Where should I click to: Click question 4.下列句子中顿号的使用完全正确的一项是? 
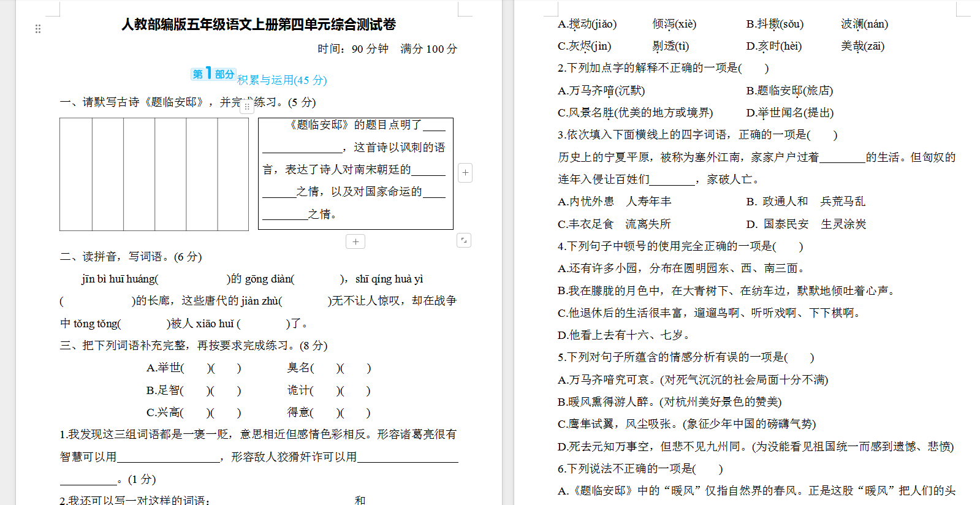(x=680, y=246)
